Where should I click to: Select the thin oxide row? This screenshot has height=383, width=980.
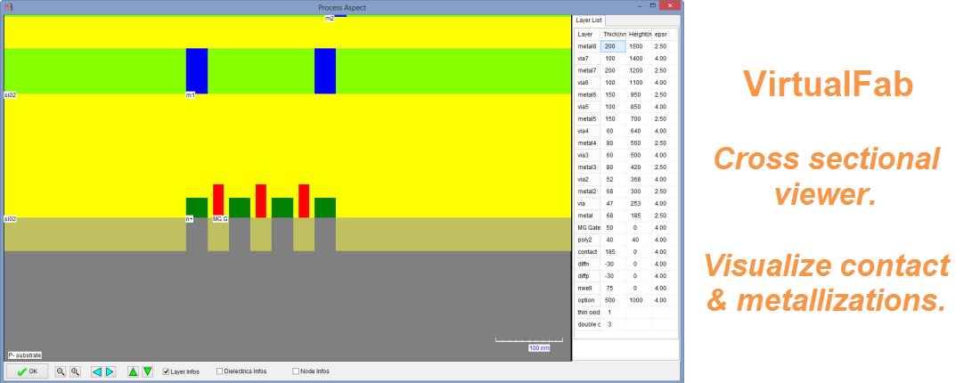[626, 313]
